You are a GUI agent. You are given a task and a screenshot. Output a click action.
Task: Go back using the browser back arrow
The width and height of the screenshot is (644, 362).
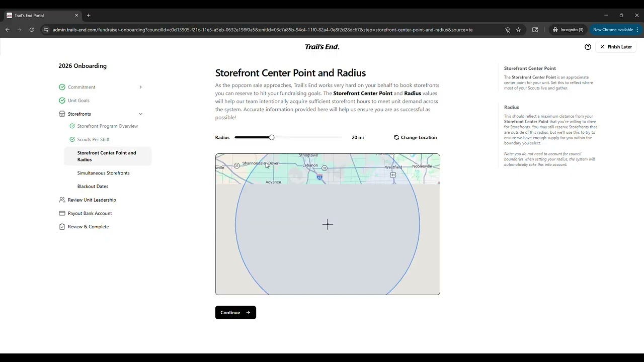(x=8, y=30)
